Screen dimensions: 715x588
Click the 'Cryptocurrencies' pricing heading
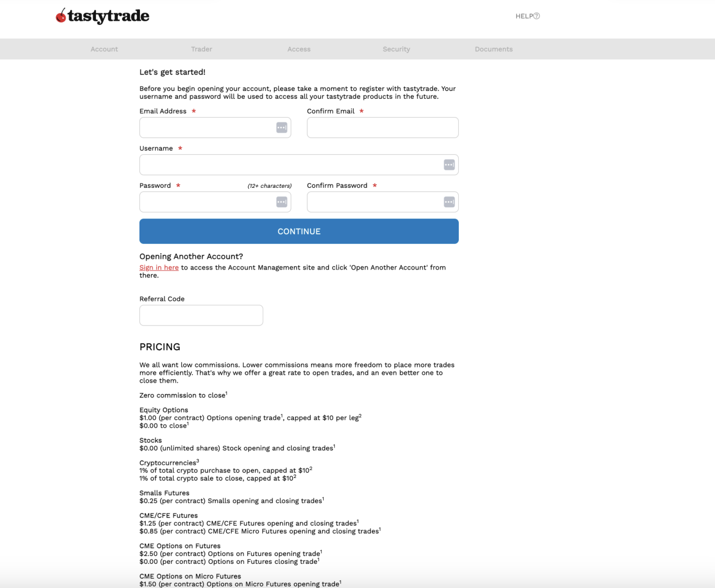[169, 463]
